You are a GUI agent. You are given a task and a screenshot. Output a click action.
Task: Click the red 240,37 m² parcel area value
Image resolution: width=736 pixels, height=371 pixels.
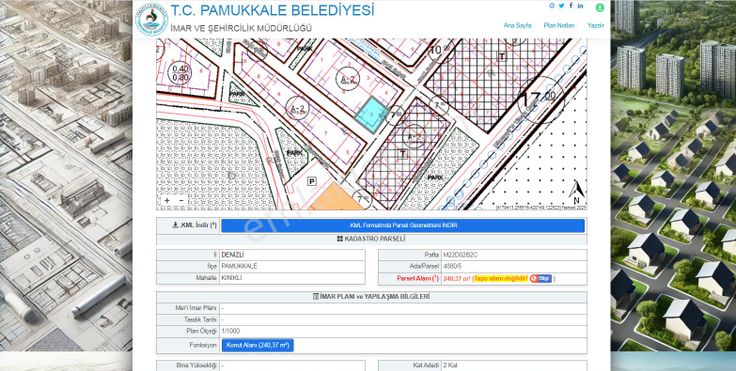click(x=457, y=278)
